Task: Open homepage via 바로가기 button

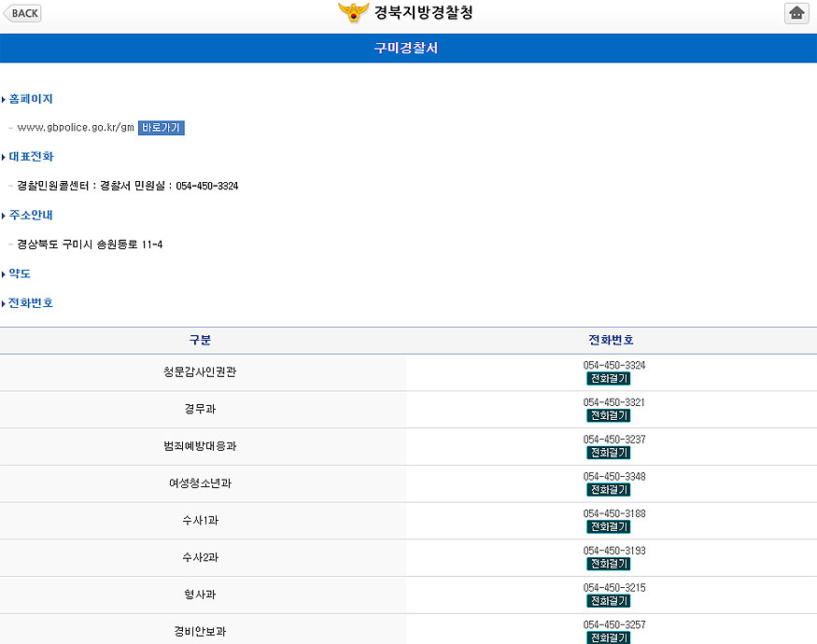Action: click(162, 128)
